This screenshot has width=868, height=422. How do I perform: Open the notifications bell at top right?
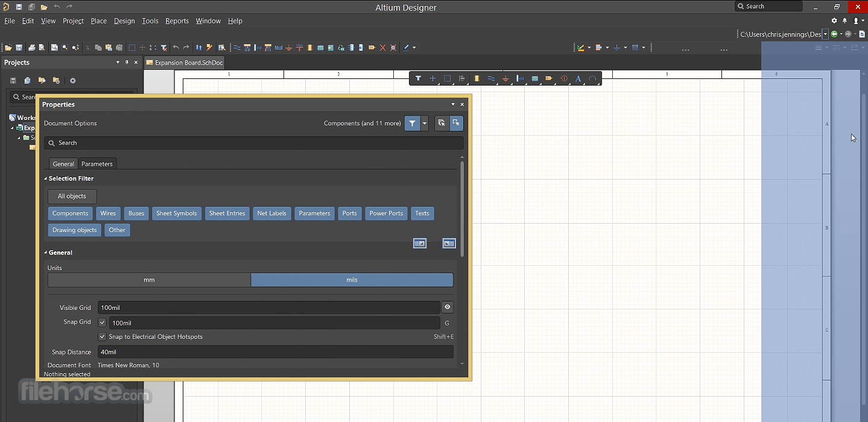[844, 20]
